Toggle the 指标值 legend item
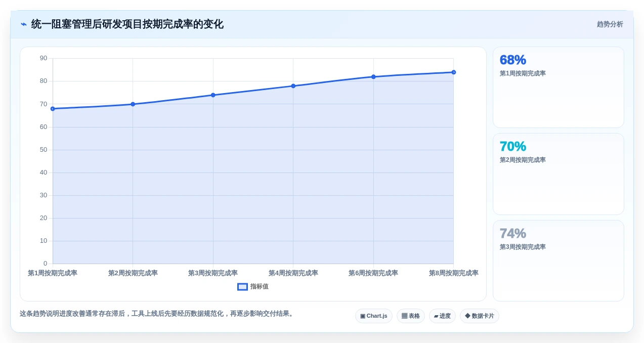 (x=253, y=286)
